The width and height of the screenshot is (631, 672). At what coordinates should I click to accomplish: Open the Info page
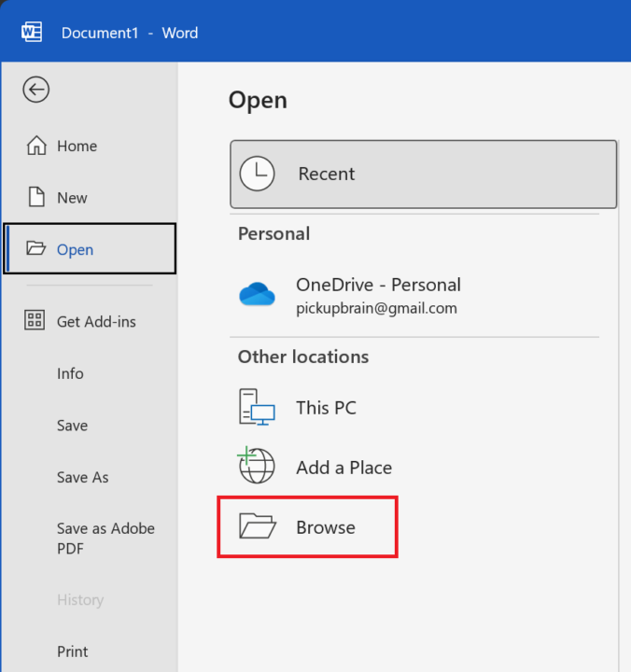coord(90,373)
